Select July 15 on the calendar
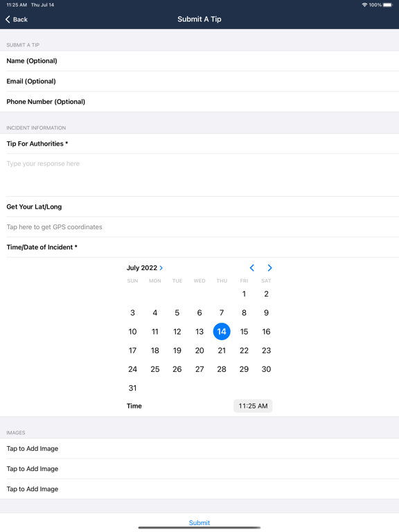 (244, 332)
